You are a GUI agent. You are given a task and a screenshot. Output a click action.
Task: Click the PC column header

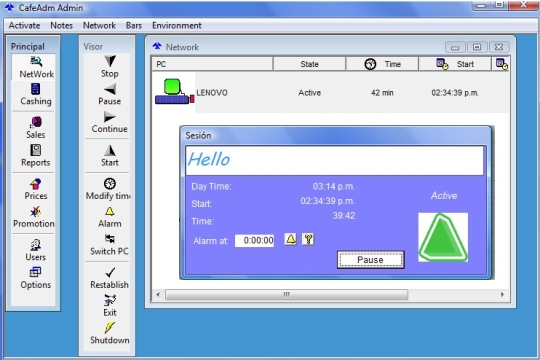pos(212,64)
